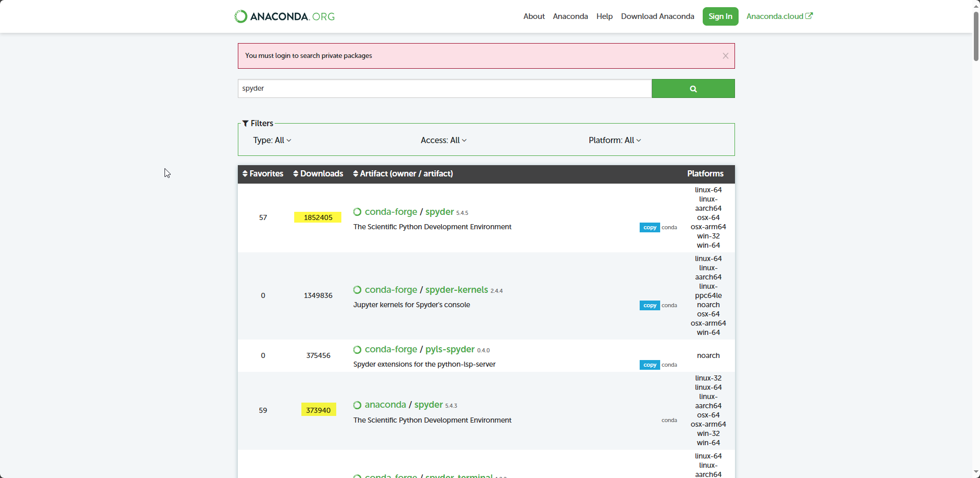Sort results using the Favorites sort arrows
Screen dimensions: 980x478
coord(244,173)
